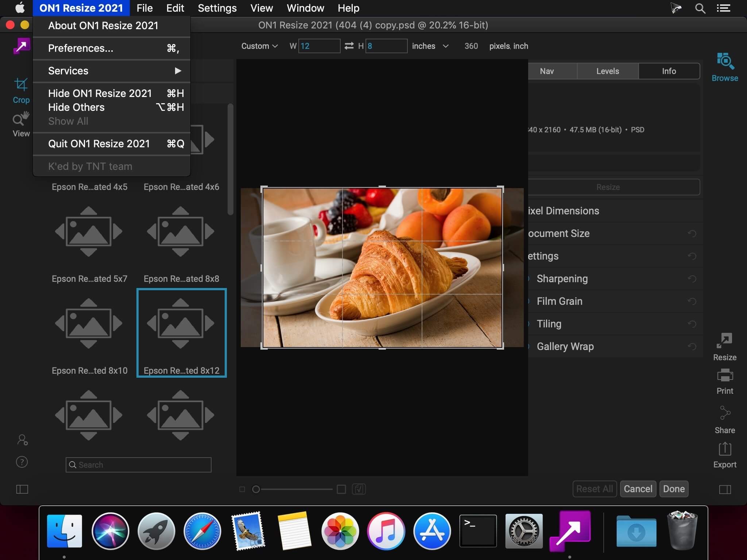Toggle the left panel visibility icon
The image size is (747, 560).
[22, 489]
